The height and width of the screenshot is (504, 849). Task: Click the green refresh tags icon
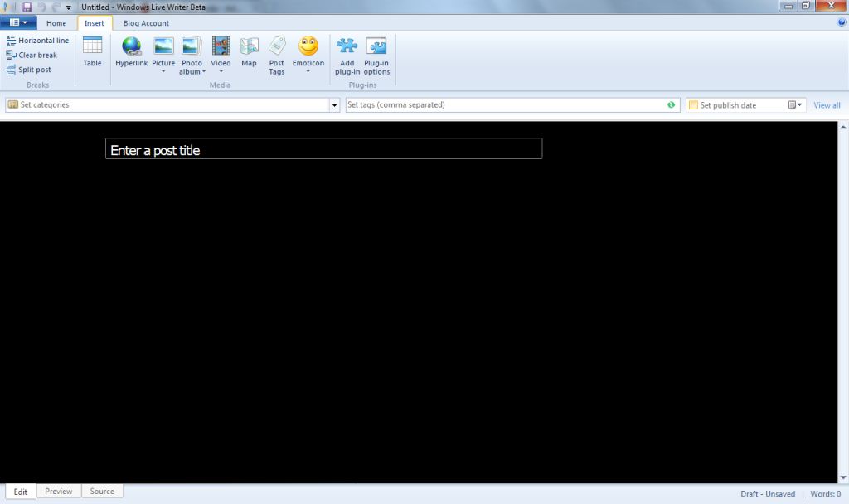(x=672, y=105)
